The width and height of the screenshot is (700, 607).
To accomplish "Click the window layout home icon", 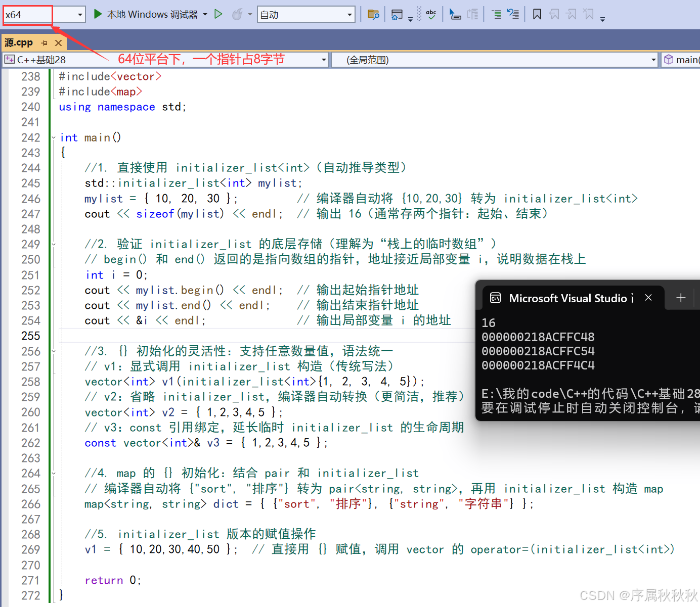I will pos(397,14).
